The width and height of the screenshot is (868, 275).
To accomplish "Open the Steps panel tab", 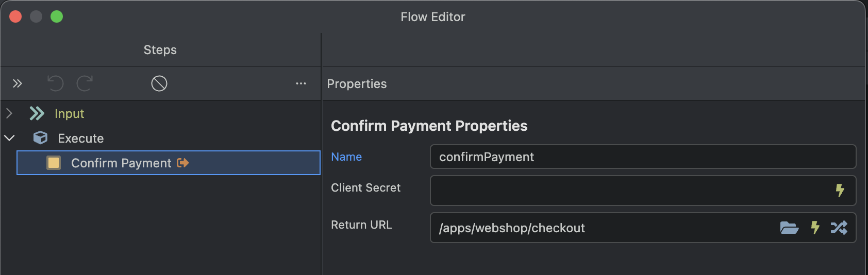I will click(160, 50).
